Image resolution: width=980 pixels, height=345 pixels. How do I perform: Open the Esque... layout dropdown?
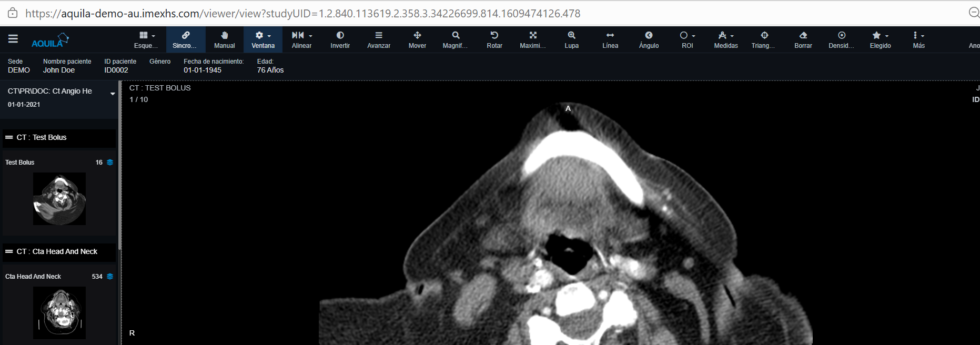click(146, 39)
